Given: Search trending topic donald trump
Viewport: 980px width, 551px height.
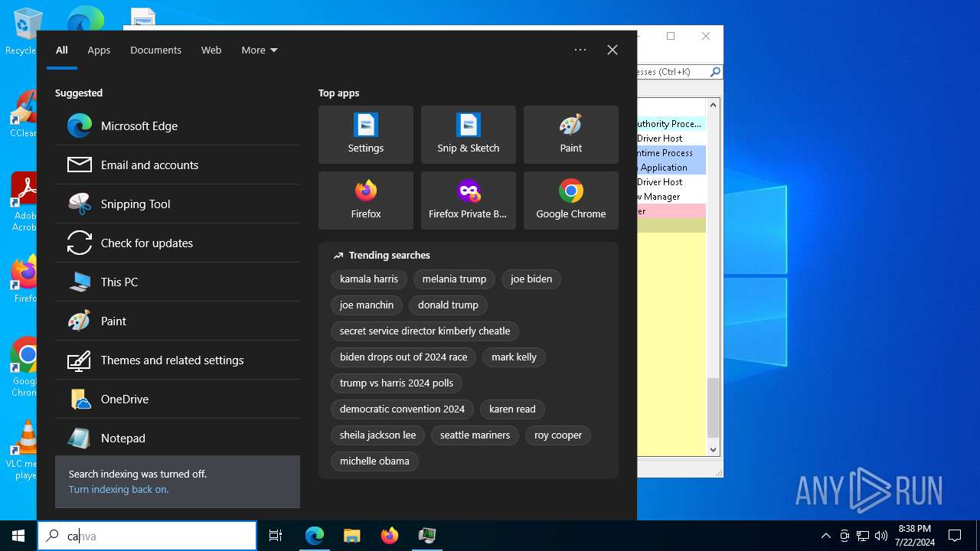Looking at the screenshot, I should (448, 305).
